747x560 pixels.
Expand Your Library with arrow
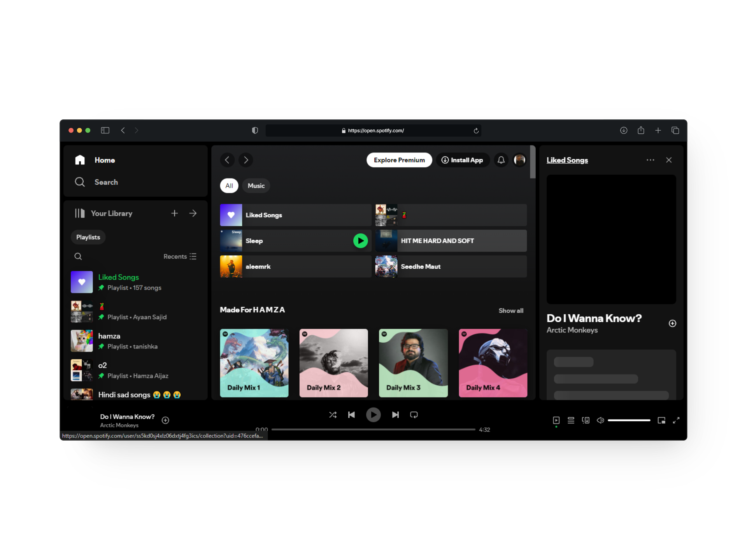193,213
